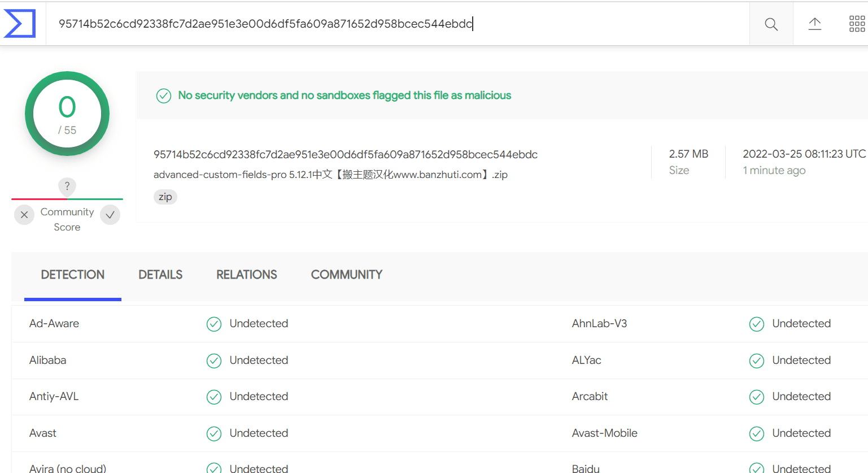868x473 pixels.
Task: Click the 'No security vendors' banner message
Action: 344,96
